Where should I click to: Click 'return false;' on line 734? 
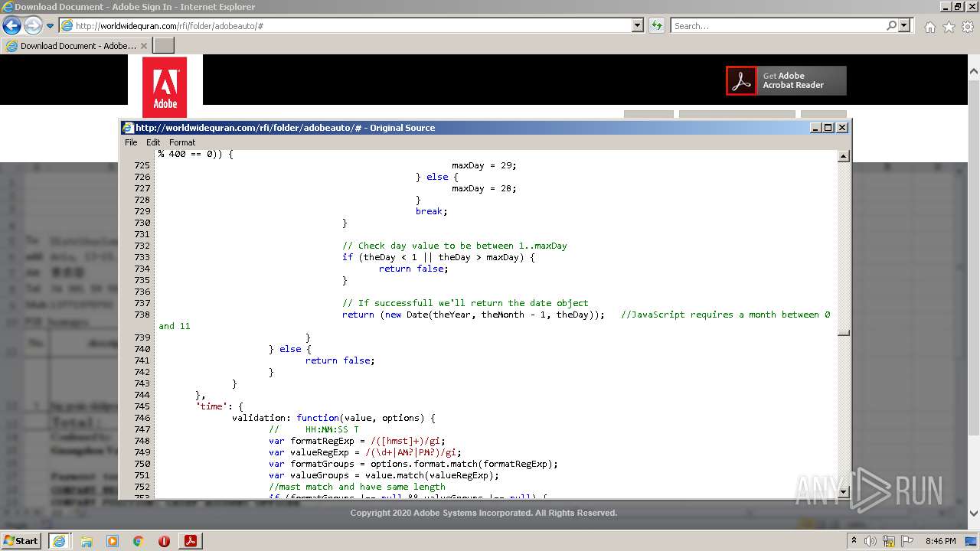pos(413,269)
